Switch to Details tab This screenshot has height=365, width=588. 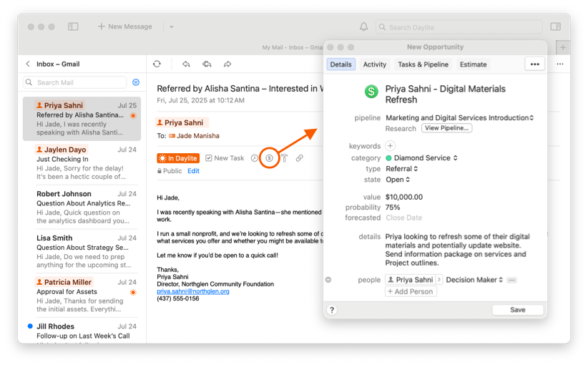[340, 64]
